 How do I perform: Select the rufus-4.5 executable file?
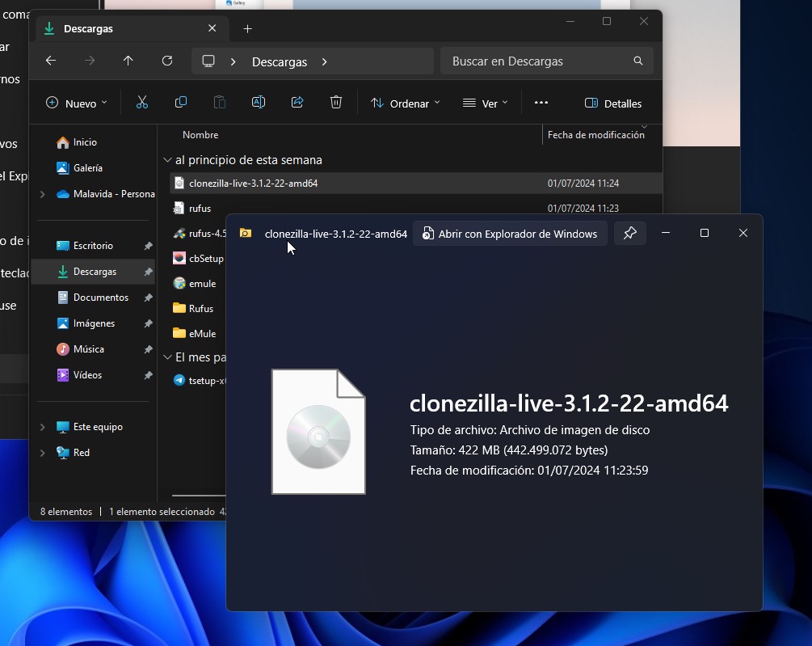(x=200, y=234)
